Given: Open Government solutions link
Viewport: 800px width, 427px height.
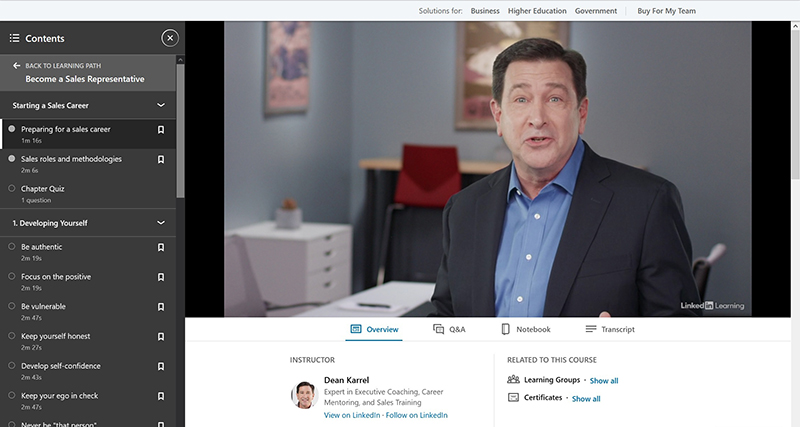Looking at the screenshot, I should tap(595, 11).
